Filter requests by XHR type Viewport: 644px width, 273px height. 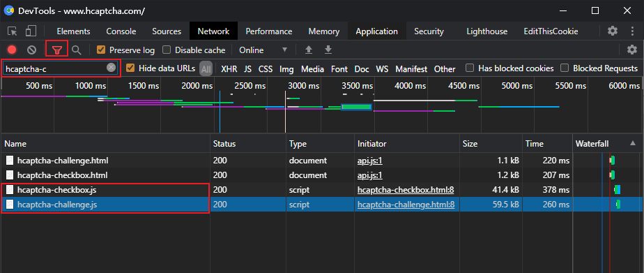[x=229, y=69]
